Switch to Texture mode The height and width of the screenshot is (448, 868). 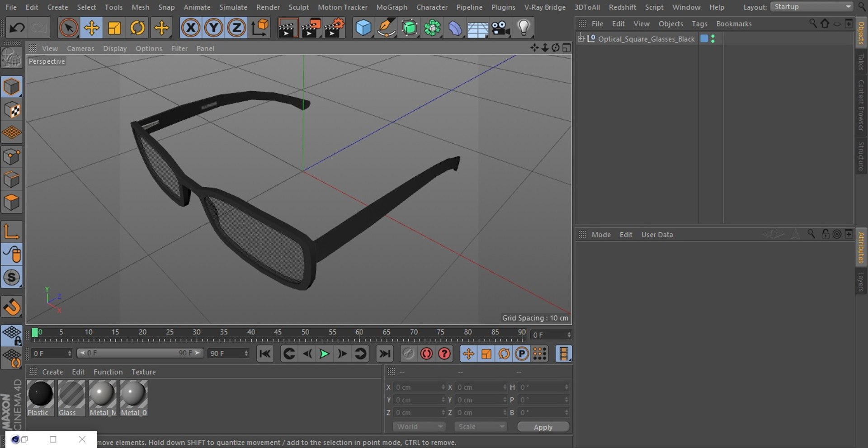coord(12,110)
